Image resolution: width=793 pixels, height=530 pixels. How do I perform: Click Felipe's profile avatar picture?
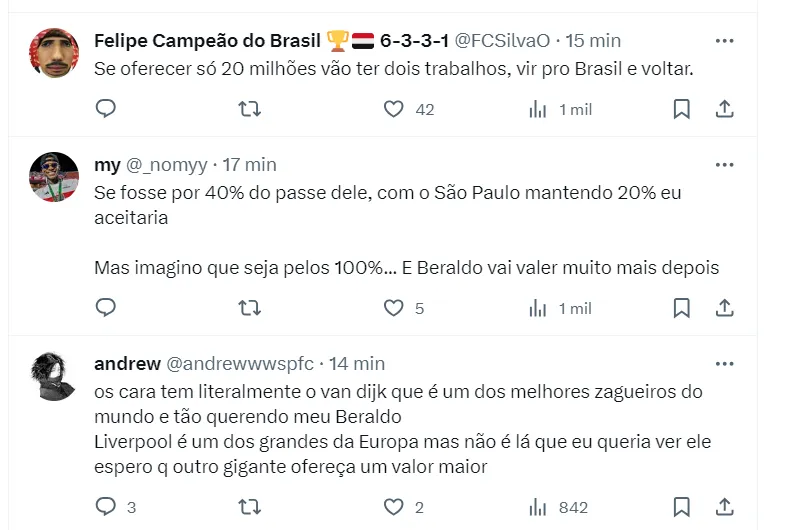click(x=54, y=53)
